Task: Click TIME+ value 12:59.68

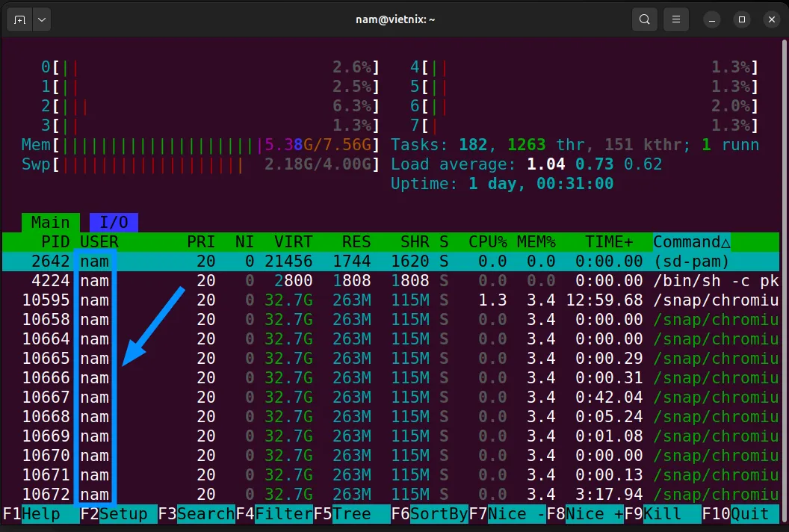Action: point(604,300)
